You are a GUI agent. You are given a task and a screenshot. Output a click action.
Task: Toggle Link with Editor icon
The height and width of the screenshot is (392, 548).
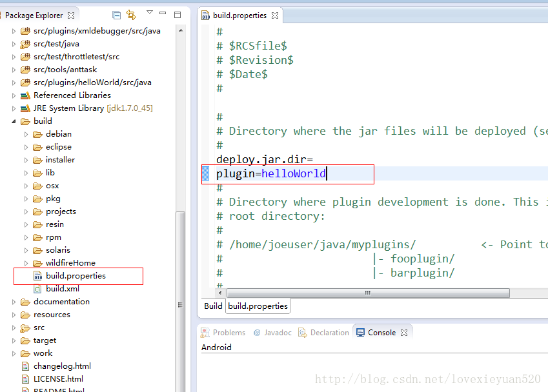click(x=131, y=15)
